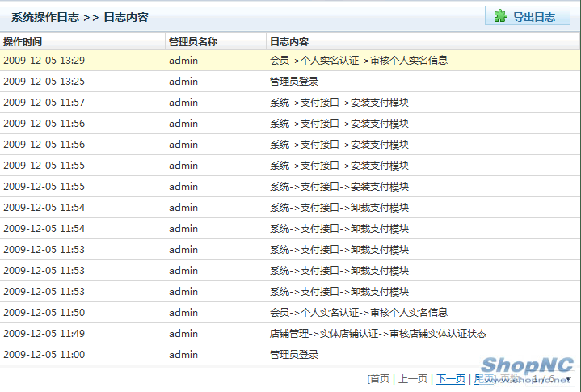Open the 1/6 page number dropdown
581x392 pixels.
551,379
